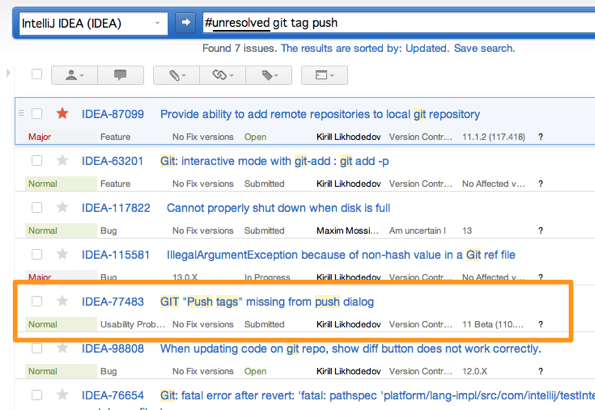
Task: Click 'Normal' priority of IDEA-63201
Action: coord(43,184)
